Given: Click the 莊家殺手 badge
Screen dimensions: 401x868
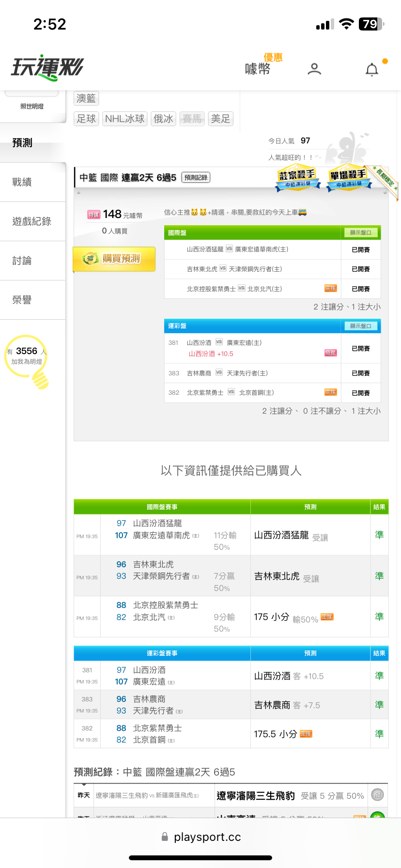Looking at the screenshot, I should [298, 179].
